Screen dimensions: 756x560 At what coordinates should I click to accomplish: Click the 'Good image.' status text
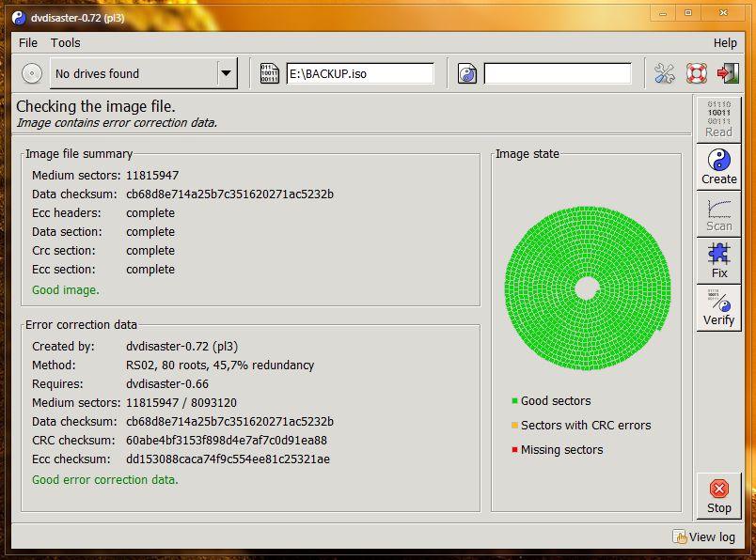click(x=66, y=290)
